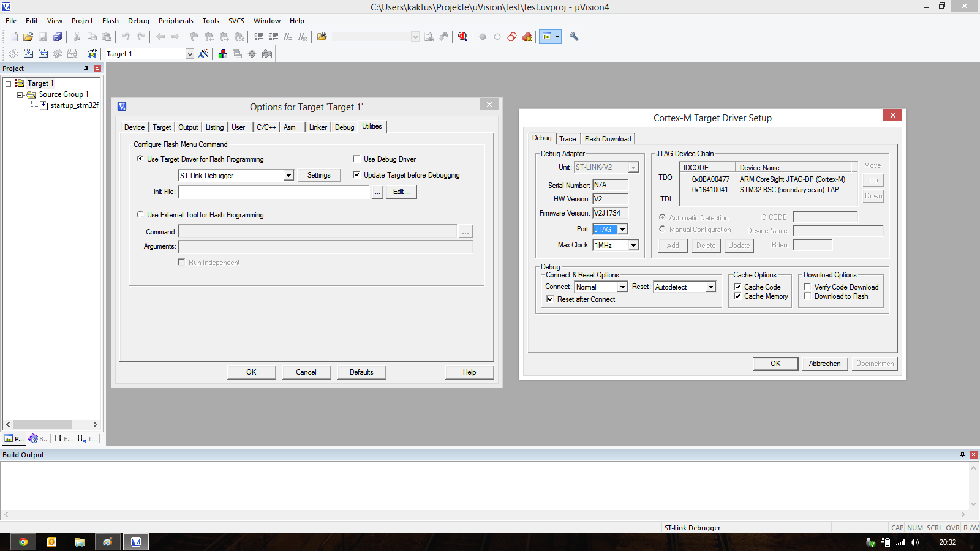
Task: Switch to the Trace tab in Driver Setup
Action: click(568, 139)
